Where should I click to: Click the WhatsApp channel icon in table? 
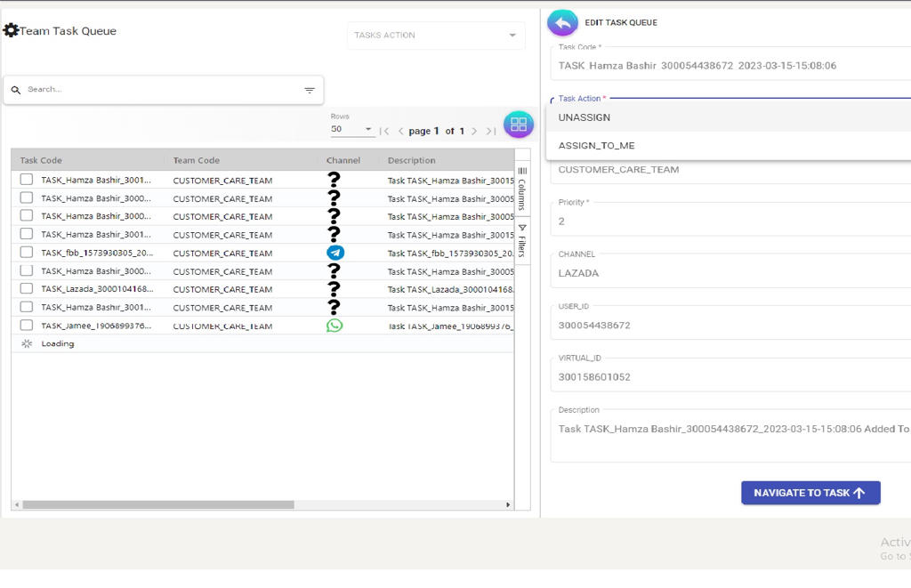click(x=335, y=326)
